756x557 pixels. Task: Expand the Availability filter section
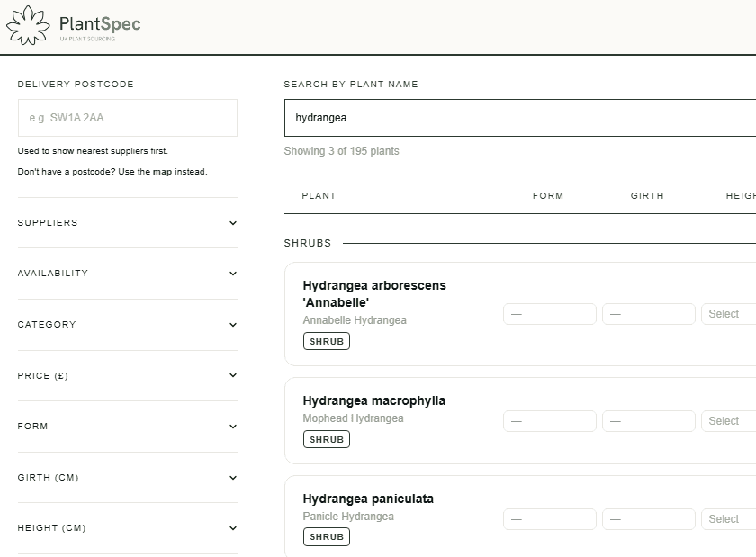coord(128,274)
